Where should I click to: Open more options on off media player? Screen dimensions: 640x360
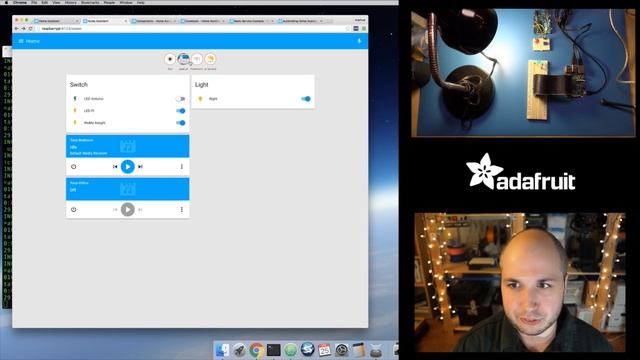(182, 209)
